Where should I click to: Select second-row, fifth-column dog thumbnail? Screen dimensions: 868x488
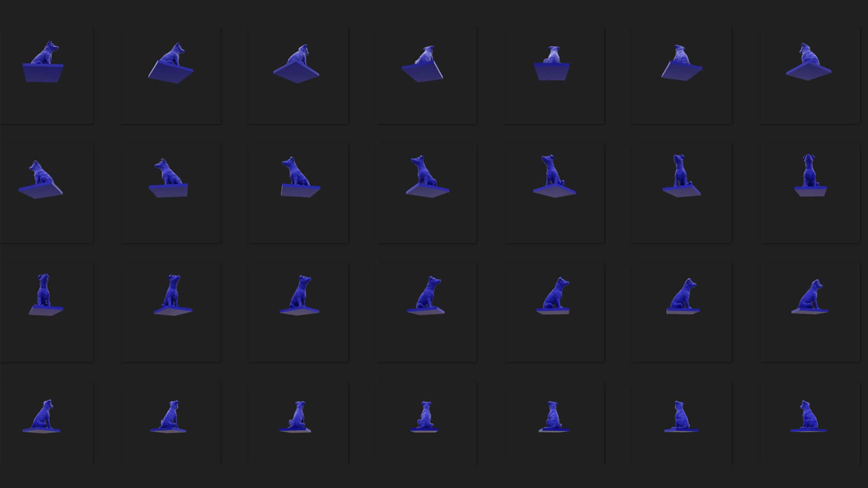click(554, 193)
